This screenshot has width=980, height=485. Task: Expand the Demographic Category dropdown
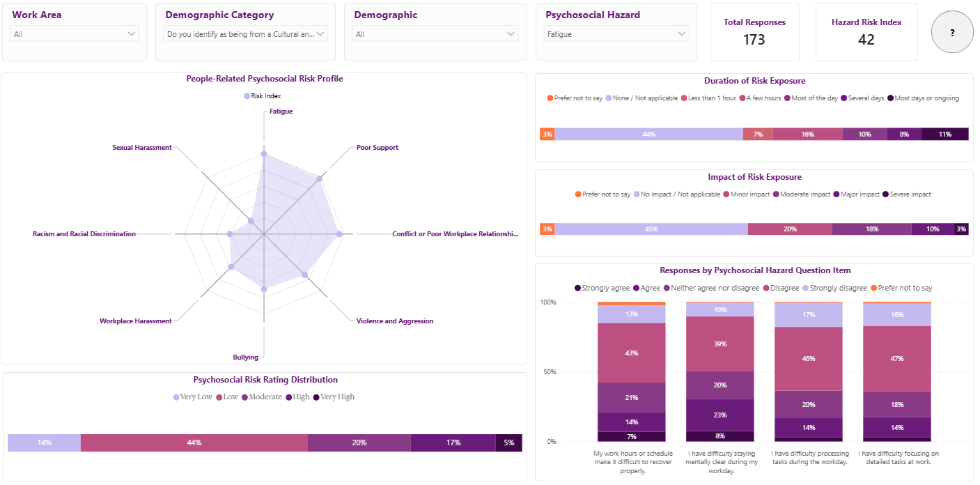pyautogui.click(x=245, y=33)
